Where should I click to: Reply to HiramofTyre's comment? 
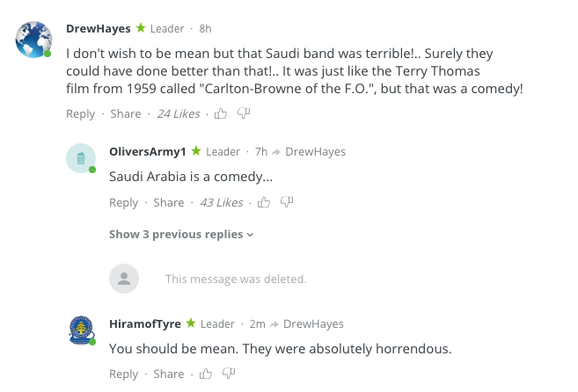tap(124, 374)
